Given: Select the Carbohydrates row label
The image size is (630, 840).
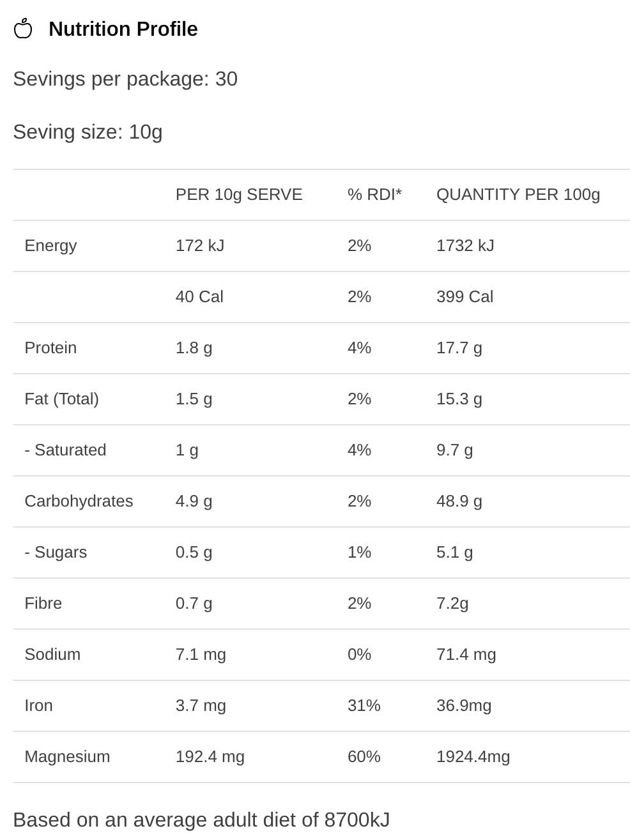Looking at the screenshot, I should [x=79, y=501].
